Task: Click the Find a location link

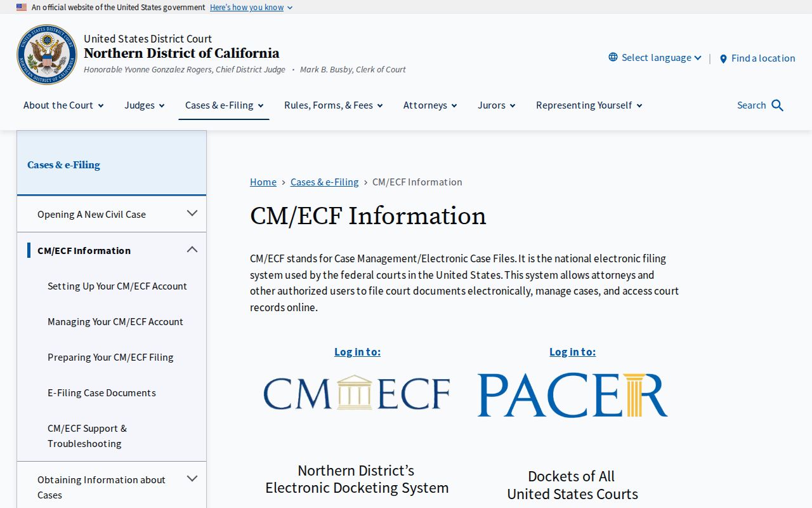Action: coord(763,58)
